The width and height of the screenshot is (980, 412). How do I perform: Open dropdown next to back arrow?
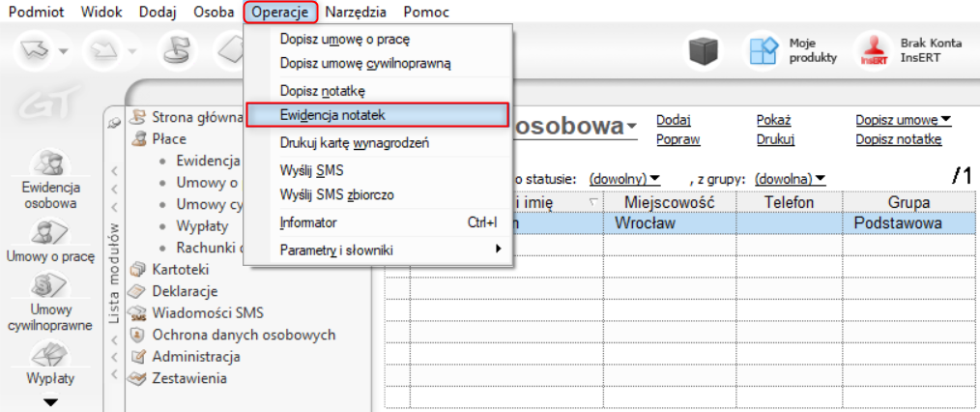pyautogui.click(x=63, y=50)
